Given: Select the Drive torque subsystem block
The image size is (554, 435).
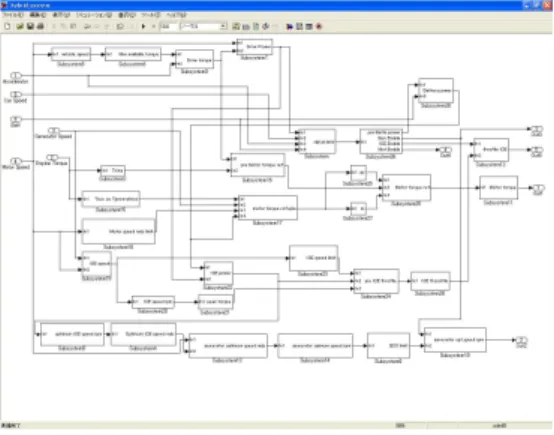Looking at the screenshot, I should coord(195,59).
